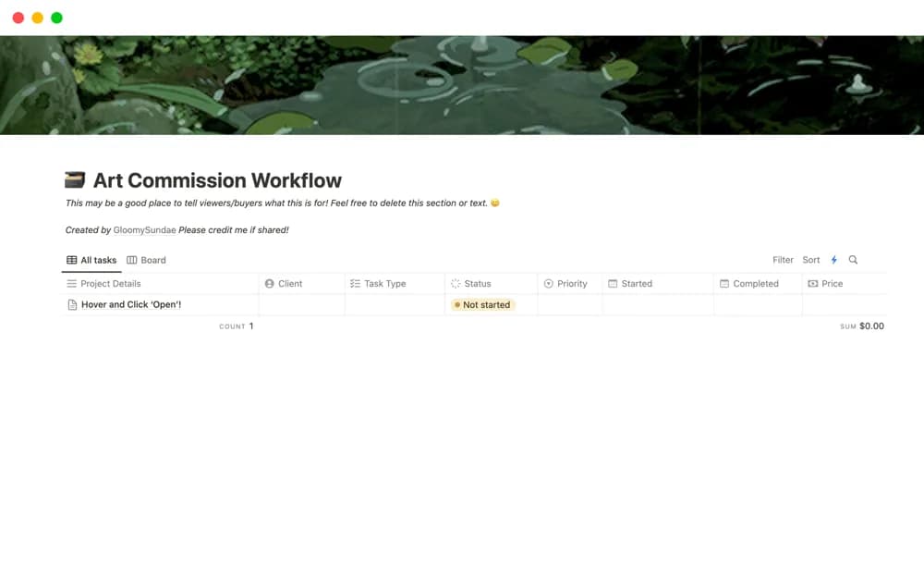Switch to the All tasks tab
The width and height of the screenshot is (924, 578).
(x=91, y=260)
